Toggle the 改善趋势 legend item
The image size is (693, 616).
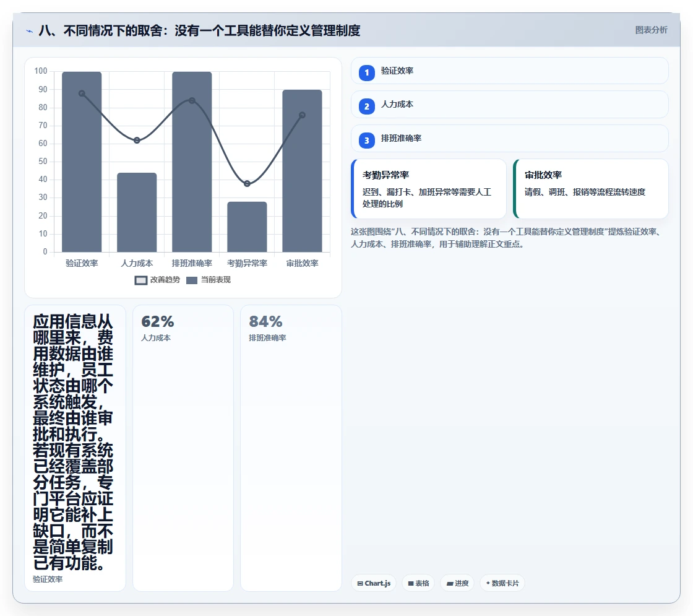tap(157, 280)
